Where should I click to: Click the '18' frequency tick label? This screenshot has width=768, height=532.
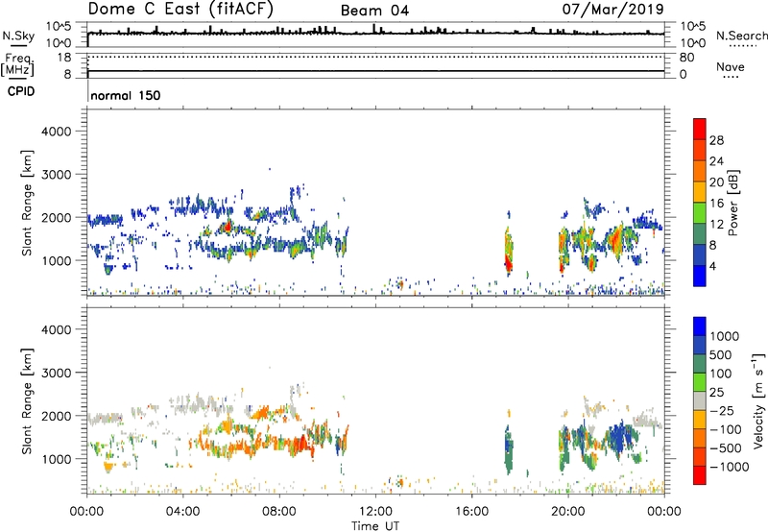click(x=64, y=58)
